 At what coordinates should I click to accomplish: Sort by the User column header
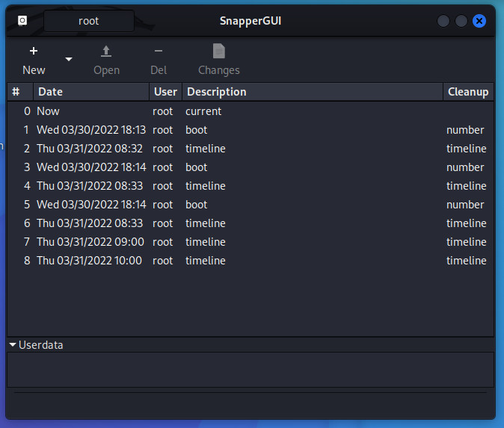165,92
